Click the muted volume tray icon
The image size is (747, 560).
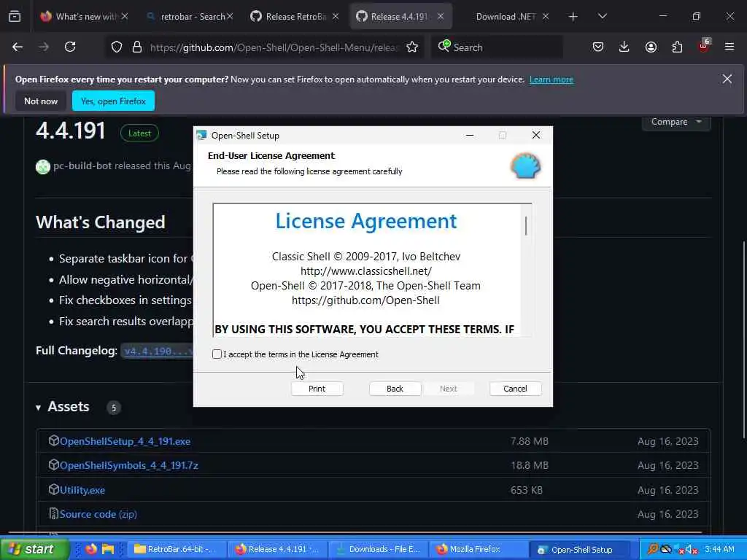click(x=692, y=550)
